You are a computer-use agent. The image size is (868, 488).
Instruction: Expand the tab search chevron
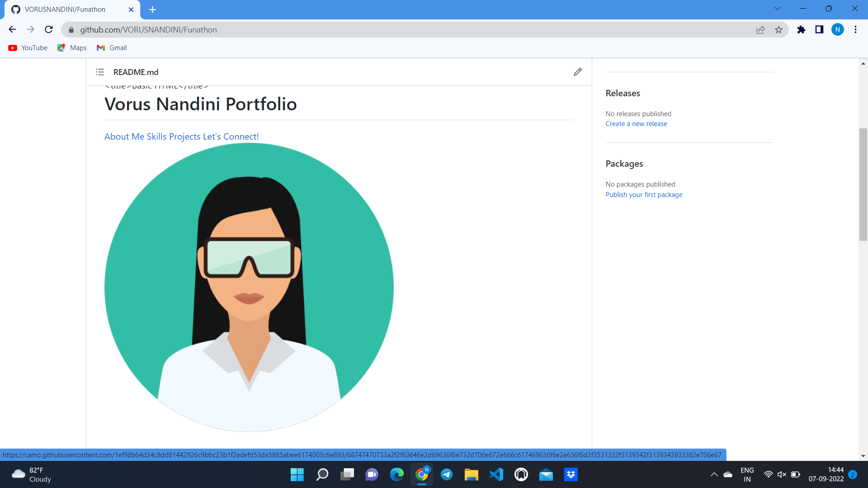pos(777,9)
